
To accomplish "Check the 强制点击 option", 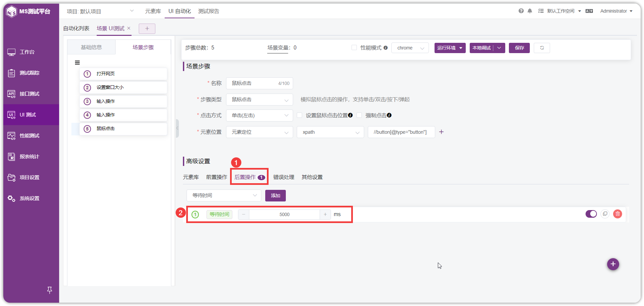I will coord(359,115).
